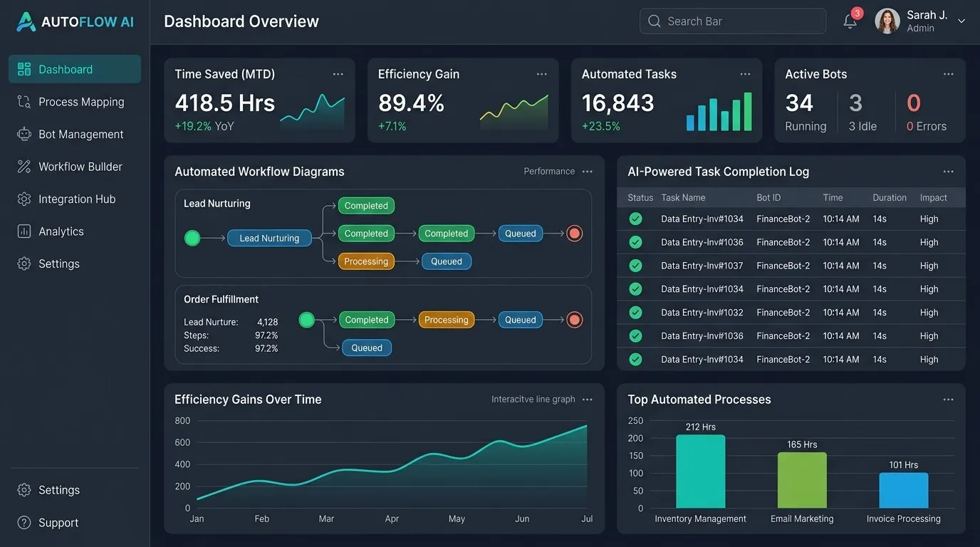Click the Inventory Management bar
This screenshot has height=547, width=980.
(700, 472)
